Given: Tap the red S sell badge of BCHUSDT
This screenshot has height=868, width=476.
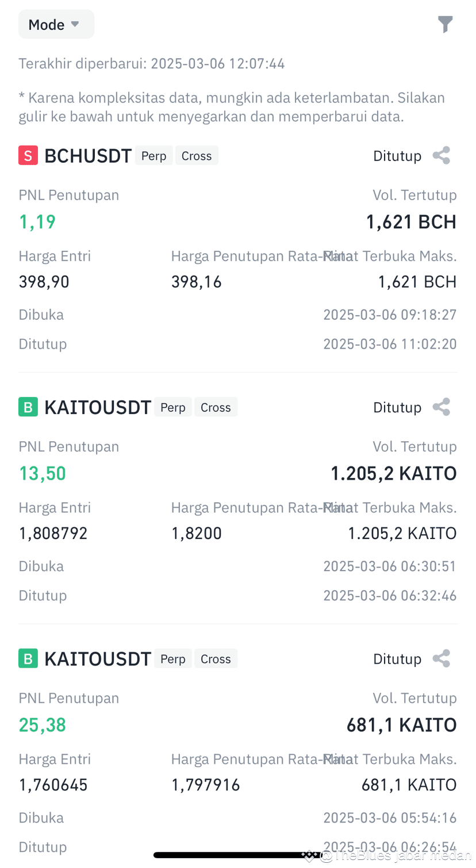Looking at the screenshot, I should [28, 156].
